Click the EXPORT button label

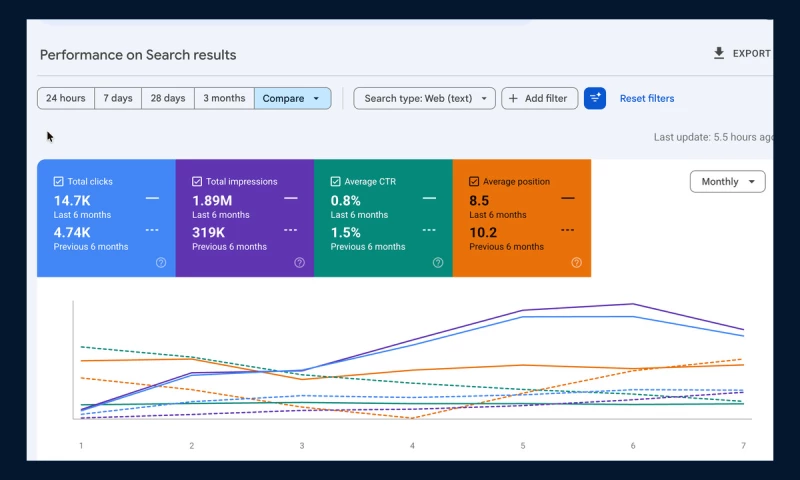tap(752, 54)
